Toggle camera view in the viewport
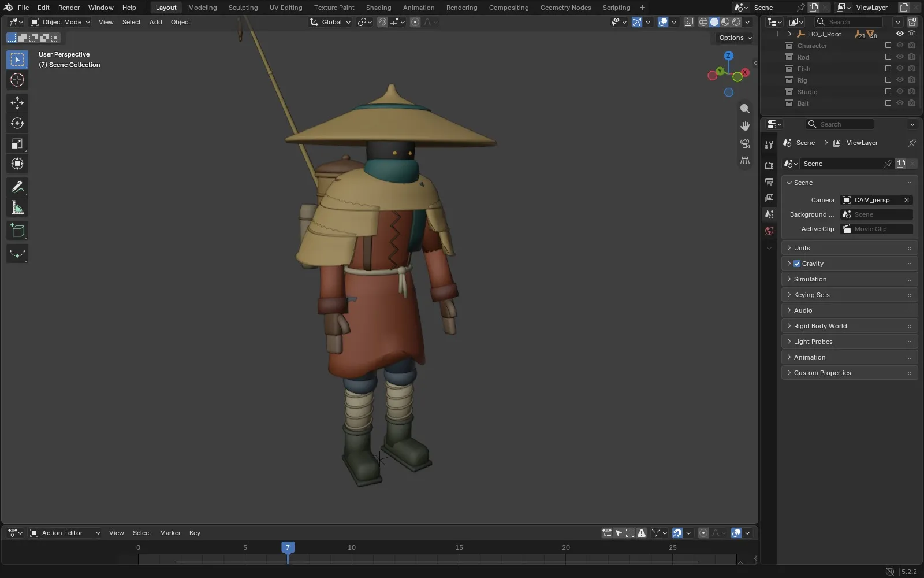 coord(745,143)
